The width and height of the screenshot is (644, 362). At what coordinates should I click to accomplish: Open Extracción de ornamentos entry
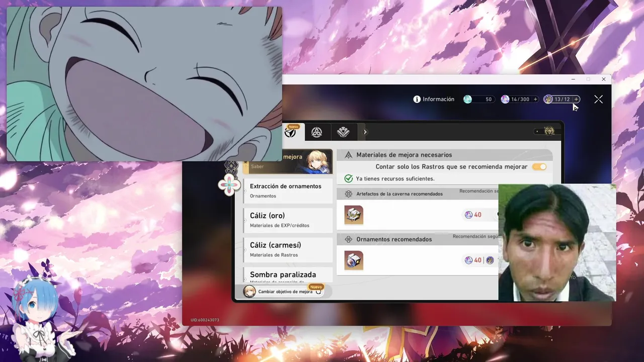point(288,191)
